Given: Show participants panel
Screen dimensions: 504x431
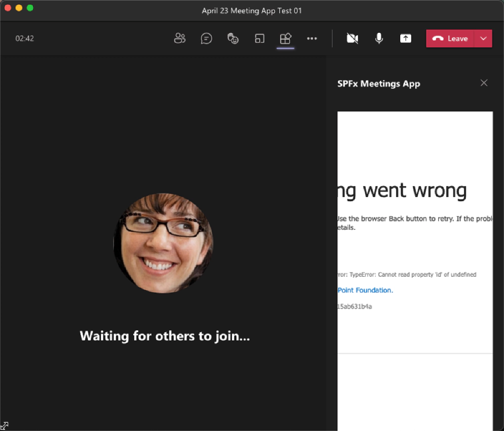Looking at the screenshot, I should 180,38.
